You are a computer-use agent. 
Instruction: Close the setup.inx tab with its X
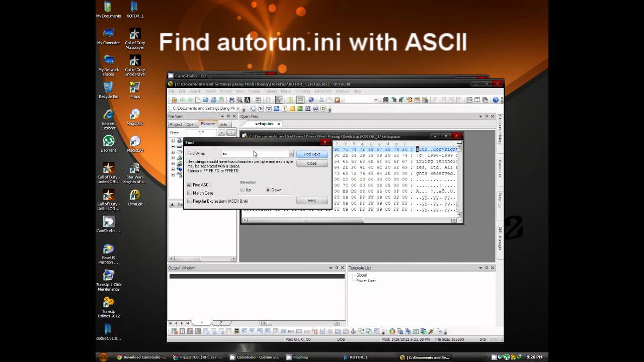279,124
